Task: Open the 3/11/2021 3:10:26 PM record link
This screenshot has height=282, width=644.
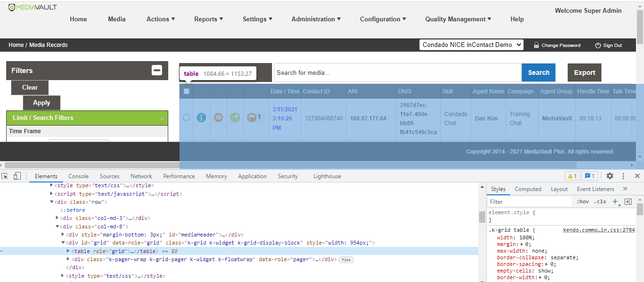Action: pos(285,118)
